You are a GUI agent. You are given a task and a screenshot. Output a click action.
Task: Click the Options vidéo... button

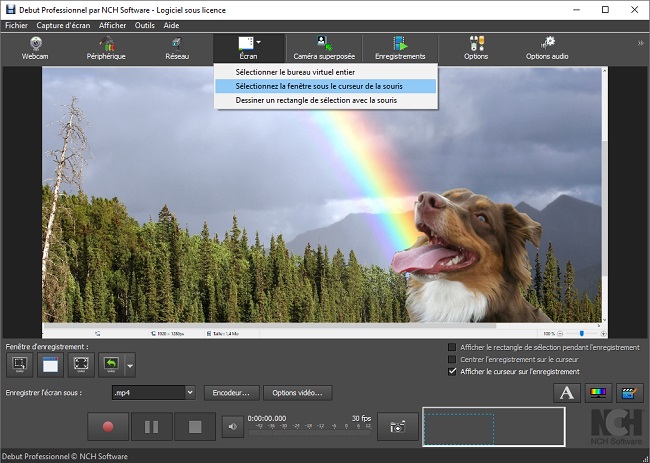tap(298, 393)
